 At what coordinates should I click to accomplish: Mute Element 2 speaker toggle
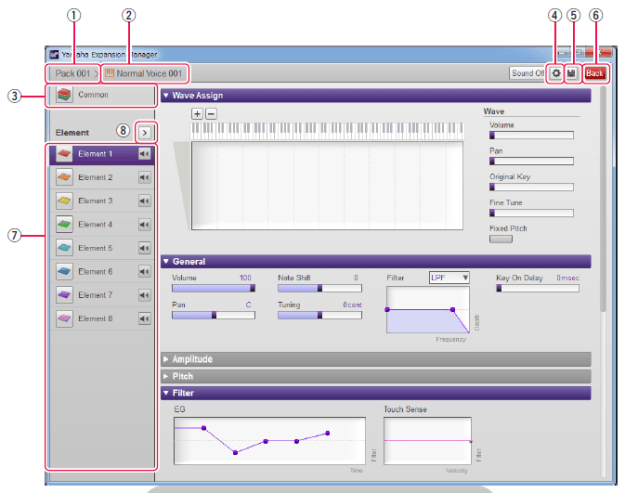(144, 177)
